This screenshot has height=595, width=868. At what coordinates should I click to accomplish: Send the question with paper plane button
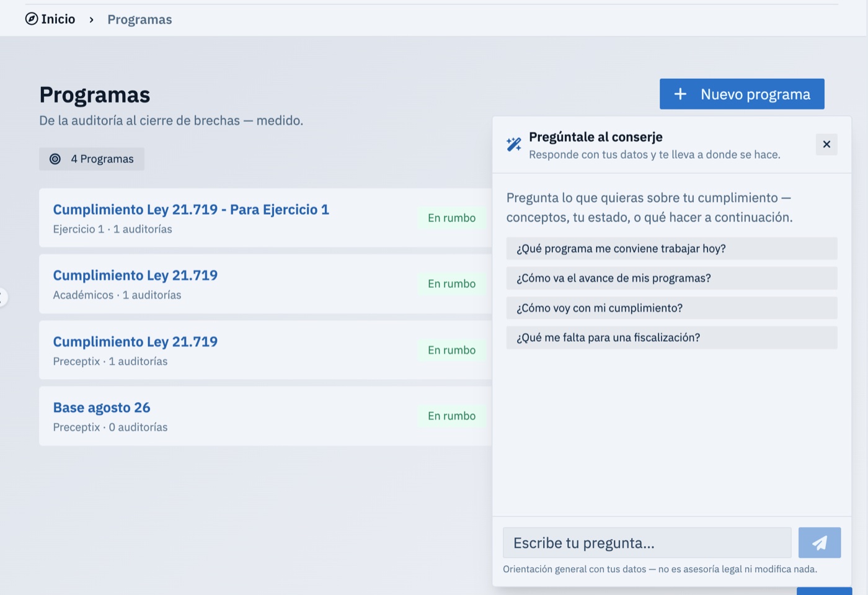820,543
